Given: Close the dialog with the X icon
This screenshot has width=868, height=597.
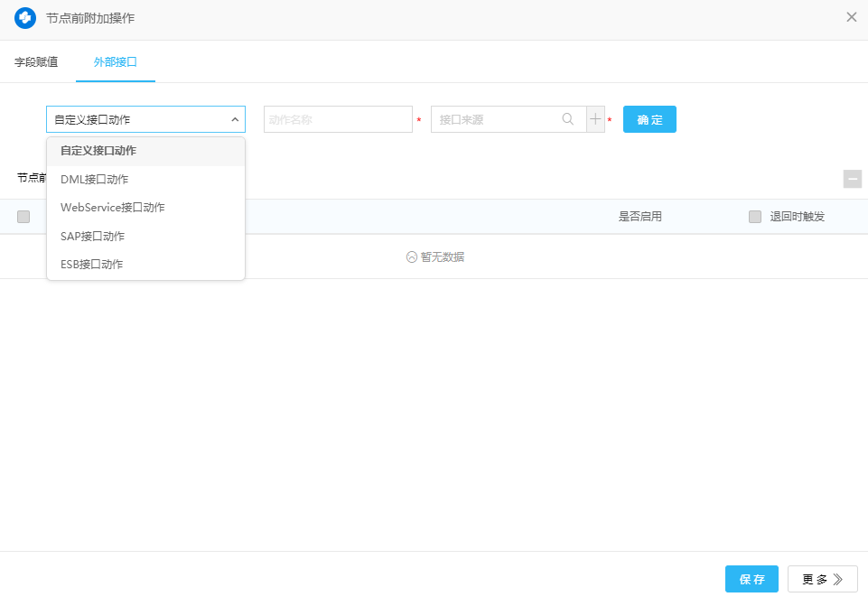Looking at the screenshot, I should pyautogui.click(x=851, y=17).
